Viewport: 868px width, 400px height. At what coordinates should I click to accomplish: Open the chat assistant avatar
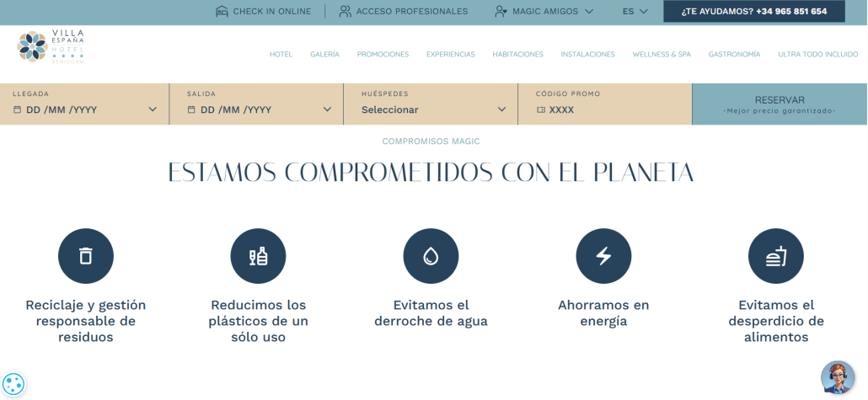(x=837, y=378)
